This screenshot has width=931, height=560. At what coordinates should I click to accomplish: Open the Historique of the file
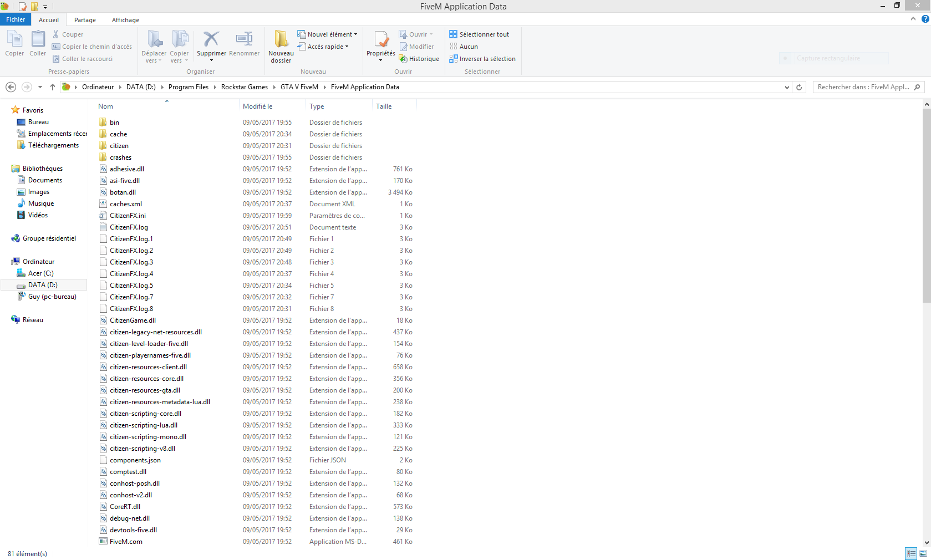tap(419, 59)
